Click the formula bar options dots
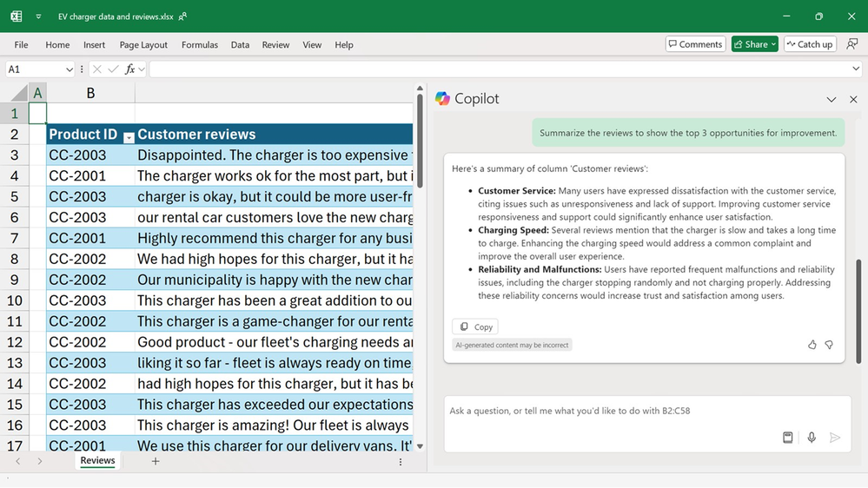The image size is (868, 488). click(x=82, y=69)
